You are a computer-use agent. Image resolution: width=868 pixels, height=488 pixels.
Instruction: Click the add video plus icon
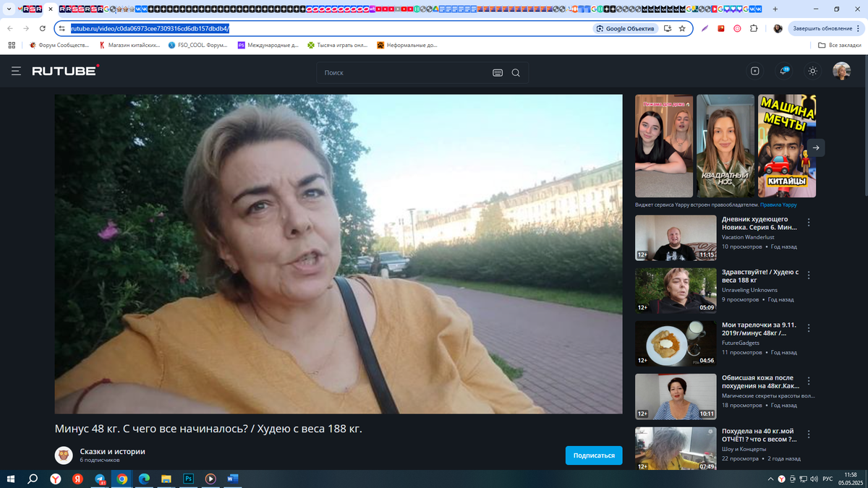point(755,71)
